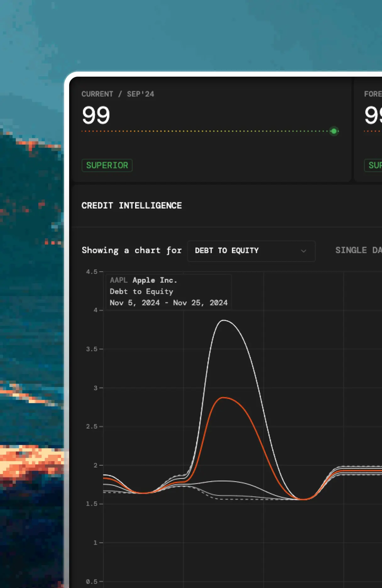Click the 3.5 y-axis label
382x588 pixels.
coord(92,349)
